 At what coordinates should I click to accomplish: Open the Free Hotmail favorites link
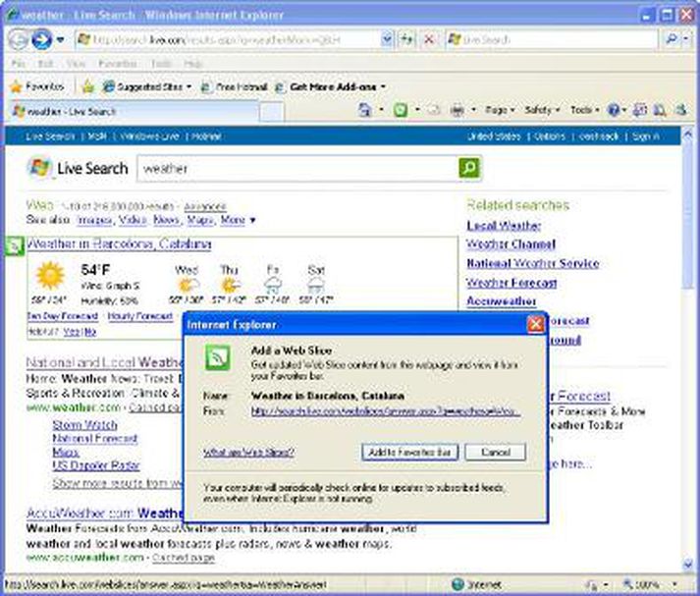pos(235,87)
